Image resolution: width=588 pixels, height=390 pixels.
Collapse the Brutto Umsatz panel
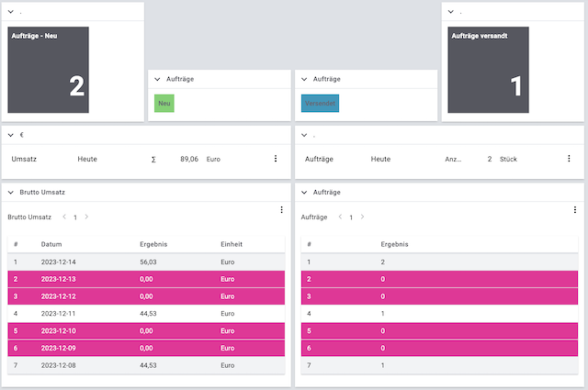point(11,193)
